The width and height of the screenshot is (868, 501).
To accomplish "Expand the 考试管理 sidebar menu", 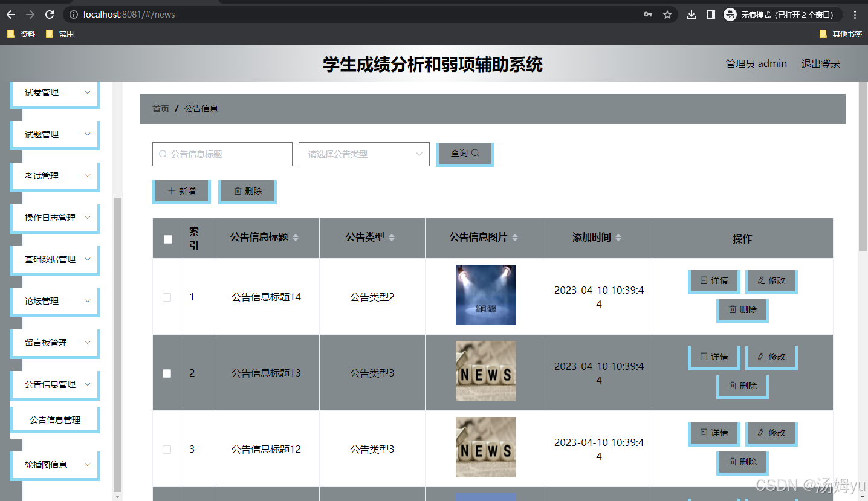I will coord(55,176).
